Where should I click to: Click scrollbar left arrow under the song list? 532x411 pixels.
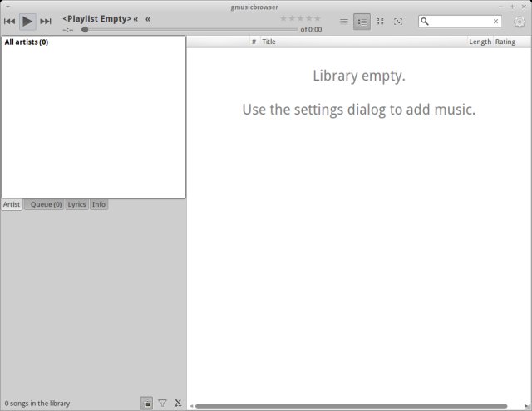191,406
